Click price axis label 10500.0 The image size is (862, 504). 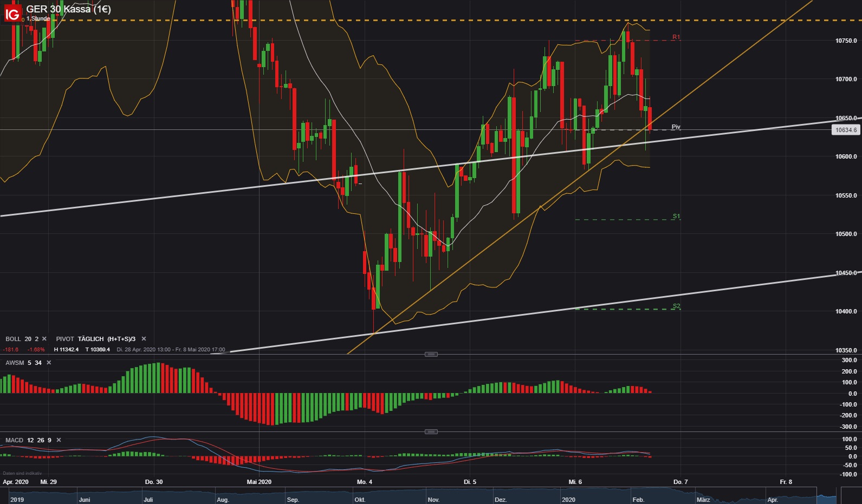(846, 234)
